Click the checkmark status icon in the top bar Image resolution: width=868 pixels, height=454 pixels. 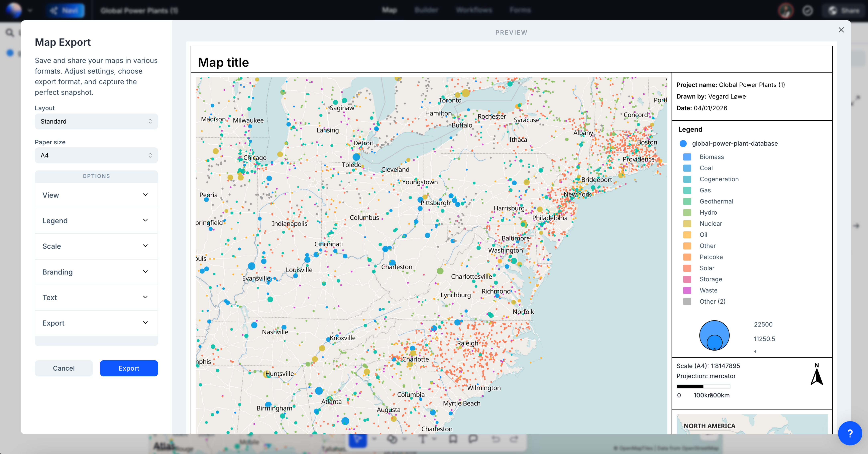808,10
